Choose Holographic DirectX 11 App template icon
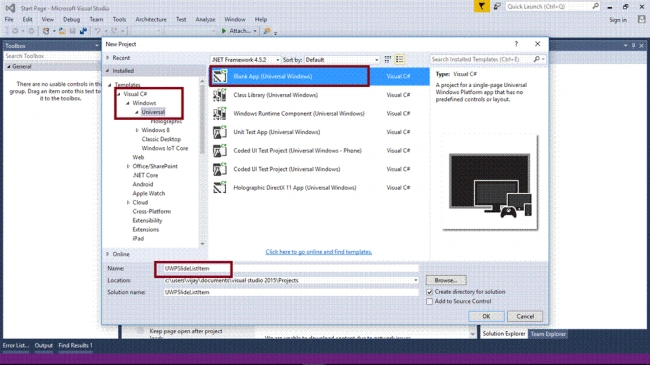This screenshot has width=650, height=365. point(219,188)
